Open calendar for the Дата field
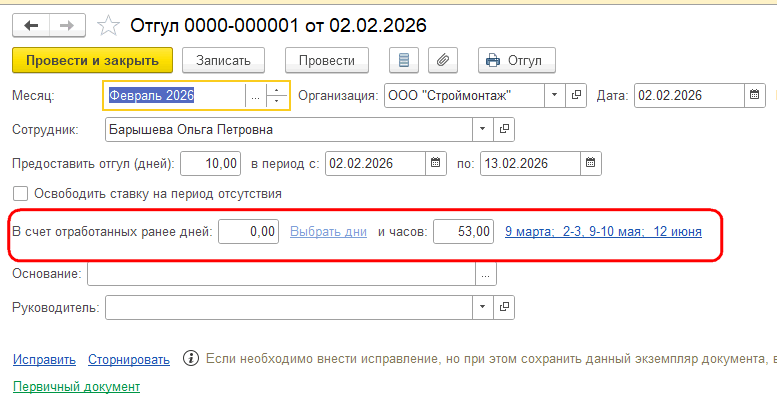Viewport: 777px width, 400px height. click(x=754, y=95)
